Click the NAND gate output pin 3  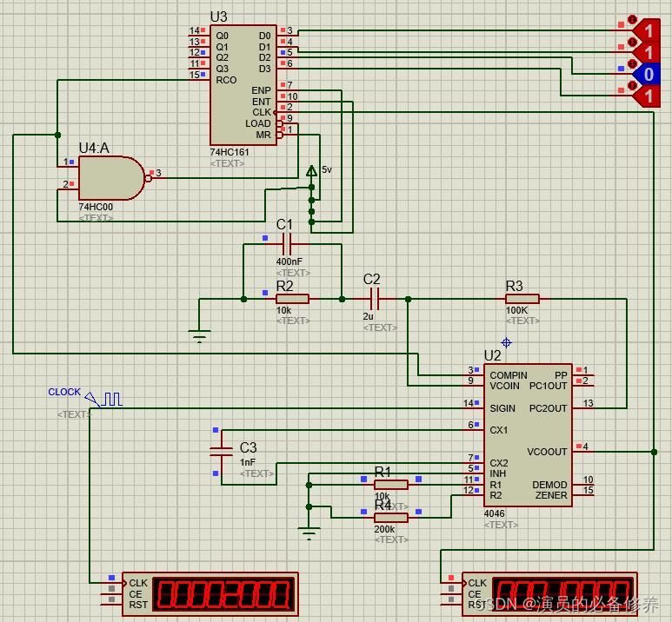pyautogui.click(x=156, y=178)
